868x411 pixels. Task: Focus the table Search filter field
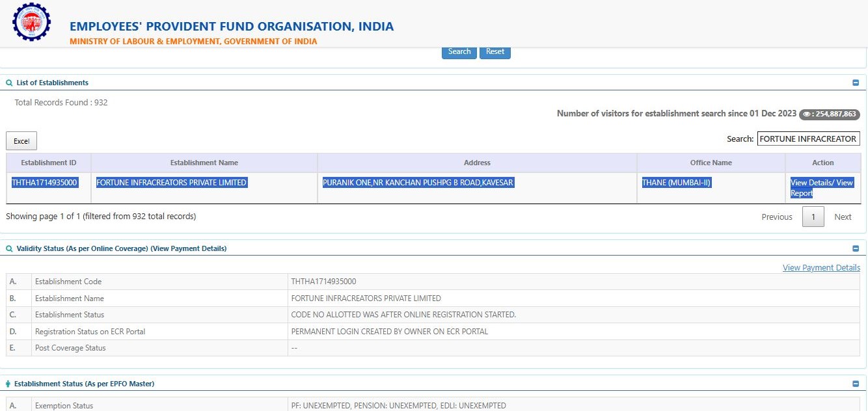tap(808, 139)
